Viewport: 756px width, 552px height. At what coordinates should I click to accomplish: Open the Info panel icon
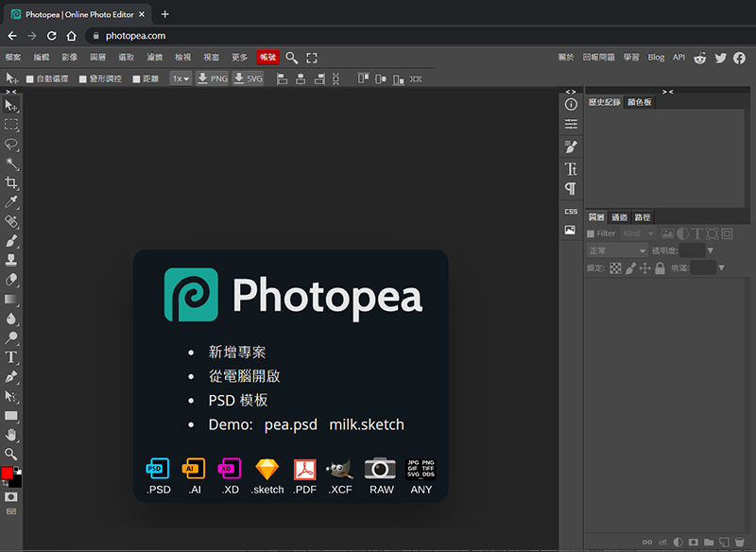point(571,104)
